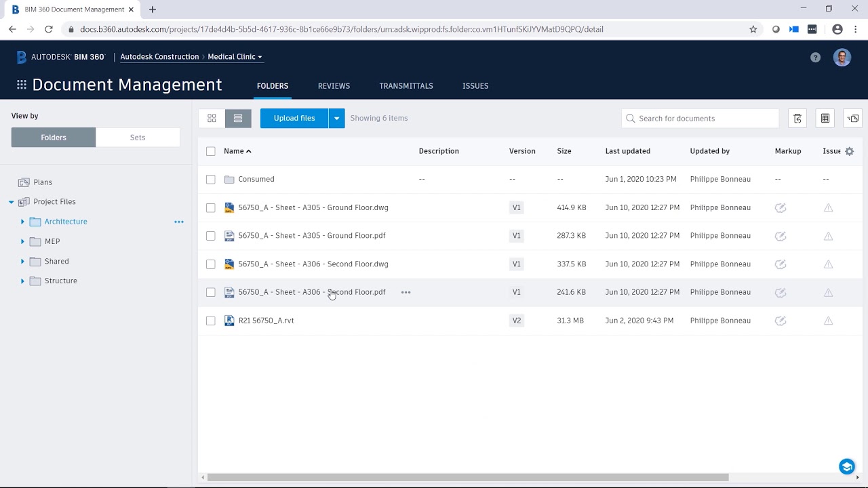
Task: Expand the Structure folder arrow
Action: point(22,281)
